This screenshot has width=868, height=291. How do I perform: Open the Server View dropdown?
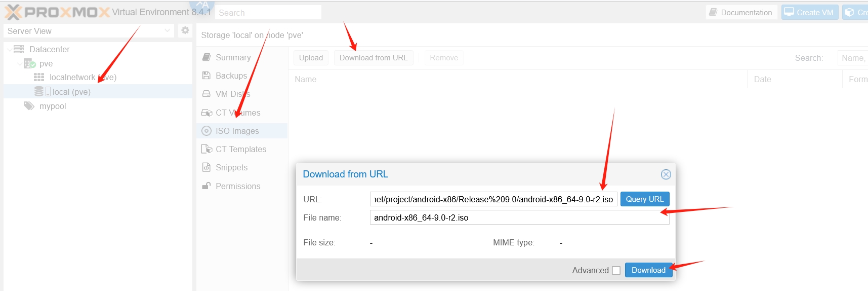[x=168, y=31]
